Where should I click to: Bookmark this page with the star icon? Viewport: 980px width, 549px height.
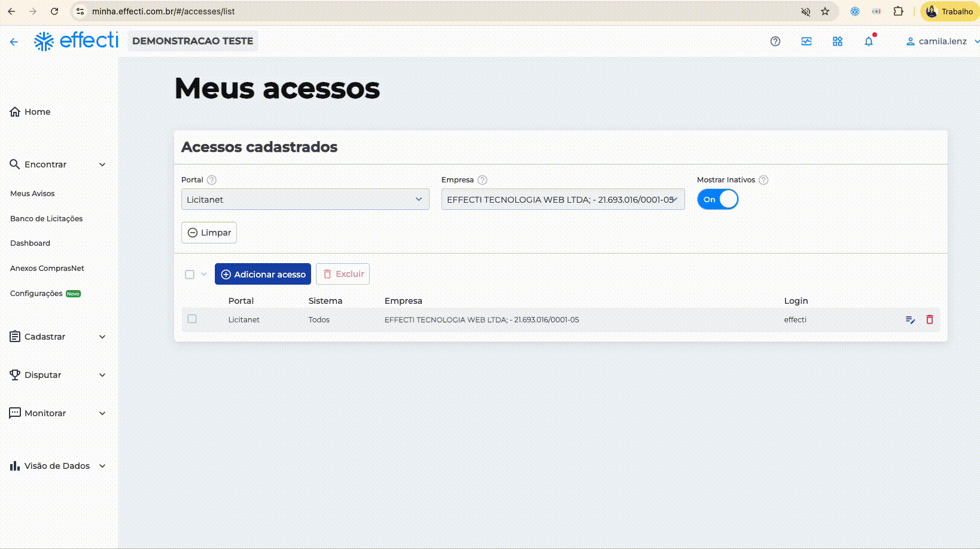point(825,11)
